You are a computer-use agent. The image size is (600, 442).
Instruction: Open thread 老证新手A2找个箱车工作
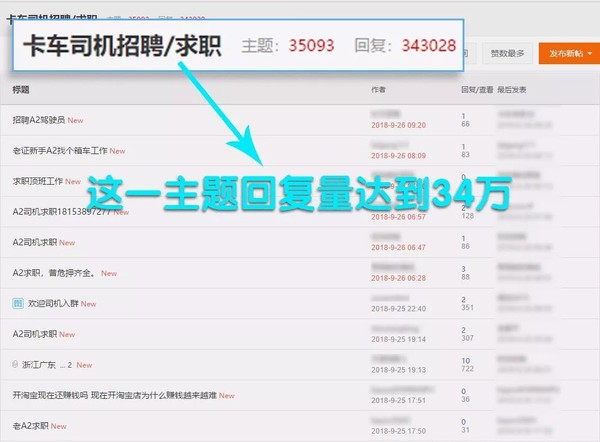[x=59, y=151]
